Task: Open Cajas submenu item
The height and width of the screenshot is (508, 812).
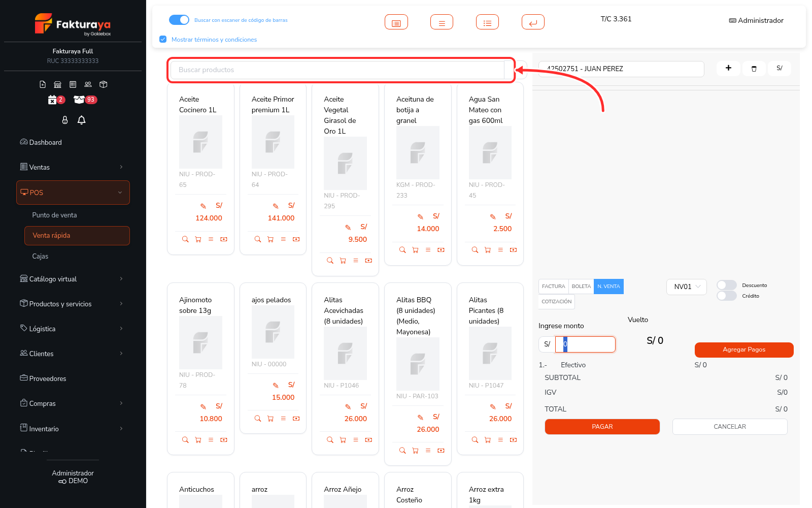Action: click(x=77, y=257)
